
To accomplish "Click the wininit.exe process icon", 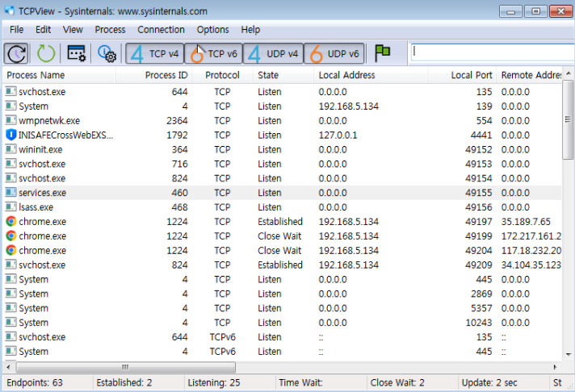I will (x=11, y=149).
